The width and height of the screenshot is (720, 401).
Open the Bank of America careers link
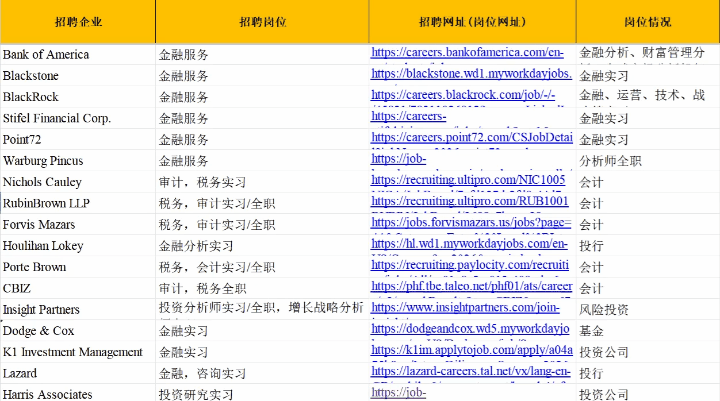467,52
